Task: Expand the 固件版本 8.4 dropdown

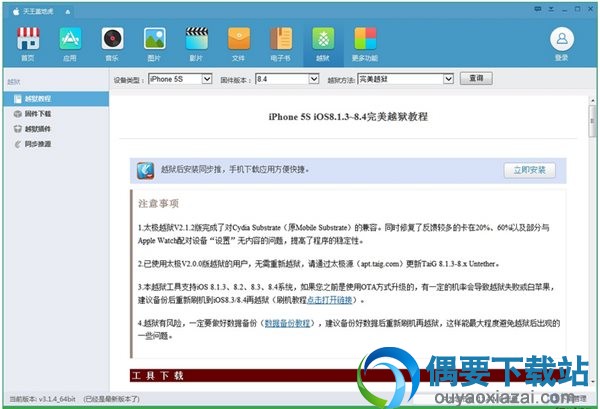Action: (x=313, y=79)
